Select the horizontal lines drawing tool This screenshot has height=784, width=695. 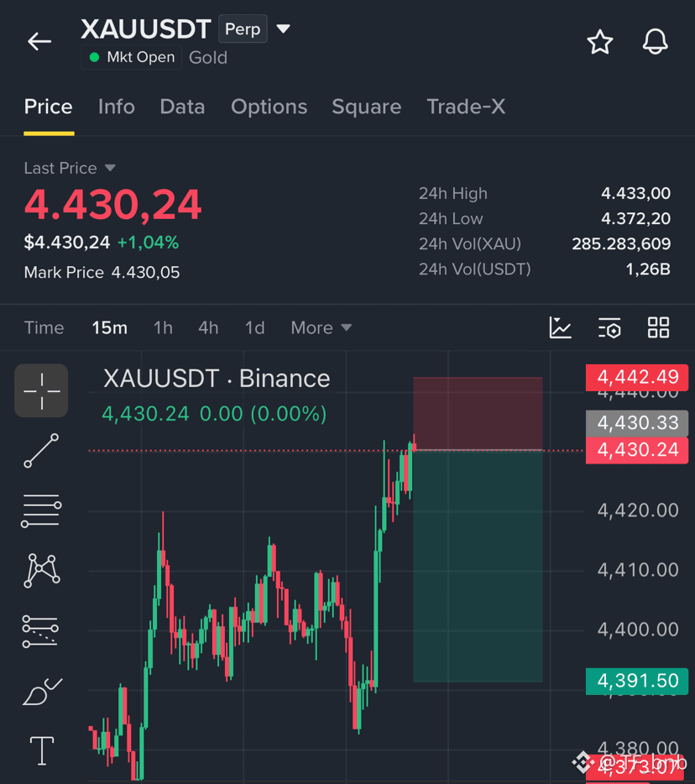pos(41,510)
